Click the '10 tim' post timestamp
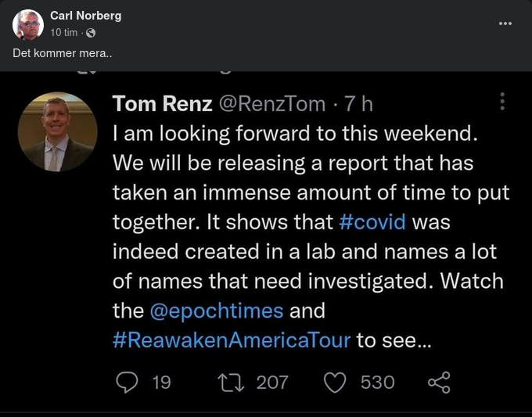This screenshot has height=417, width=532. [64, 33]
